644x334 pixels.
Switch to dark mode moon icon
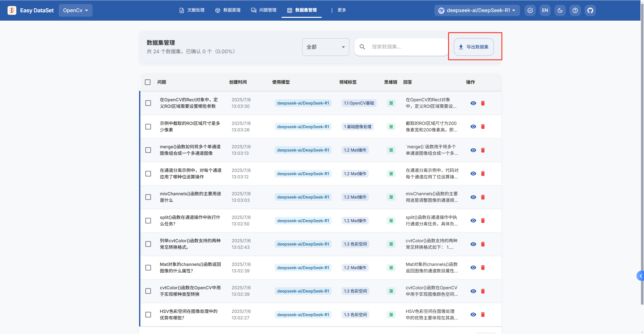(560, 10)
